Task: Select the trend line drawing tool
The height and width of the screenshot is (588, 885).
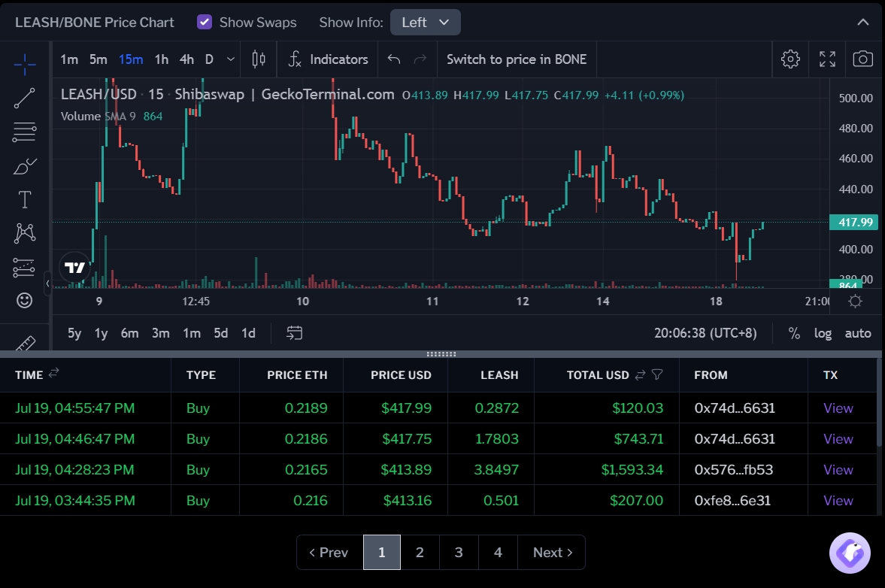Action: click(x=24, y=99)
